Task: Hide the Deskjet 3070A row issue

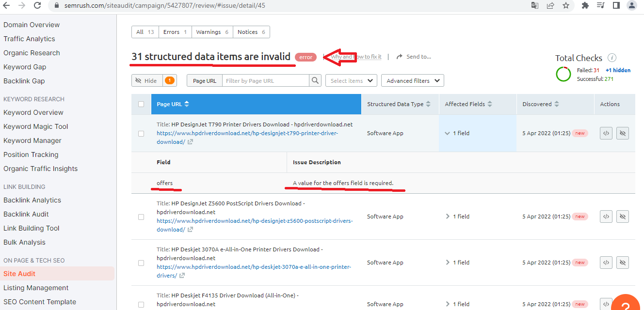Action: point(623,263)
